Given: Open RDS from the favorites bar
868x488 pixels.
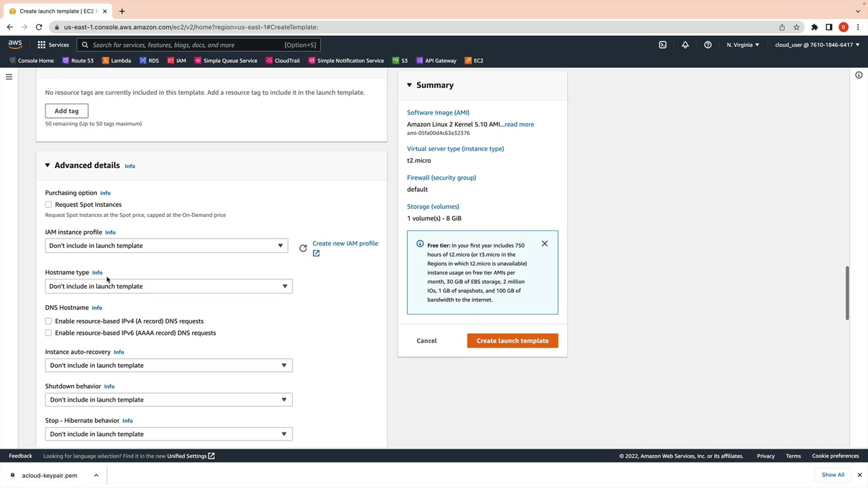Looking at the screenshot, I should tap(149, 60).
